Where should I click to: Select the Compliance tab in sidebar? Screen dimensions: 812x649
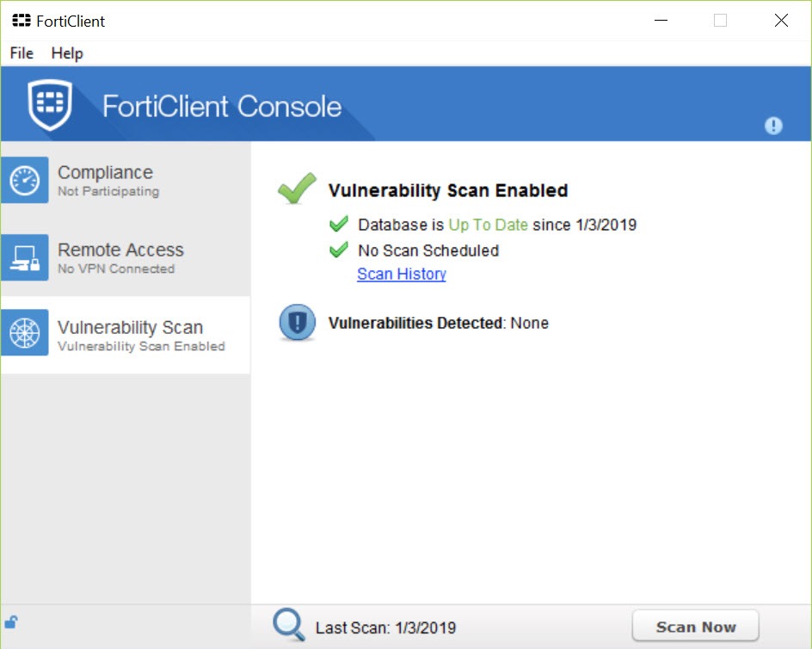126,180
